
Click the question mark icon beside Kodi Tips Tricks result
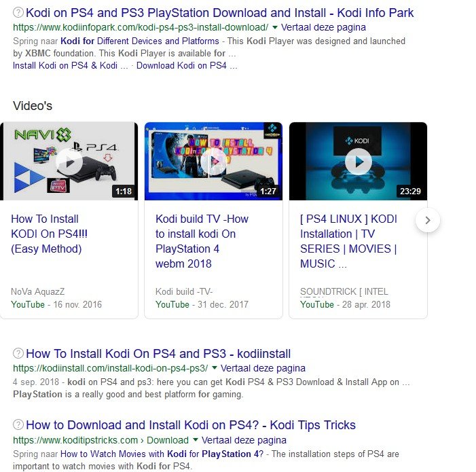[x=18, y=424]
